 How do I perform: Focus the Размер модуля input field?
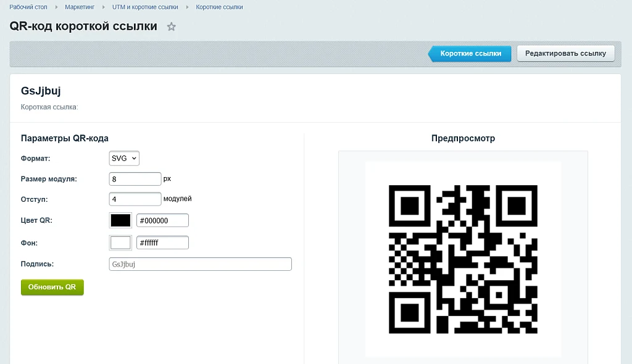(x=135, y=179)
